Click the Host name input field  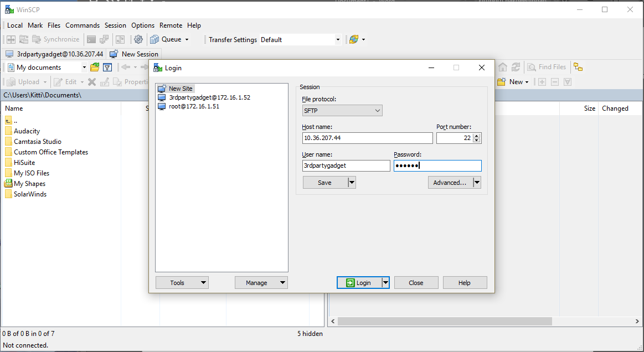367,138
